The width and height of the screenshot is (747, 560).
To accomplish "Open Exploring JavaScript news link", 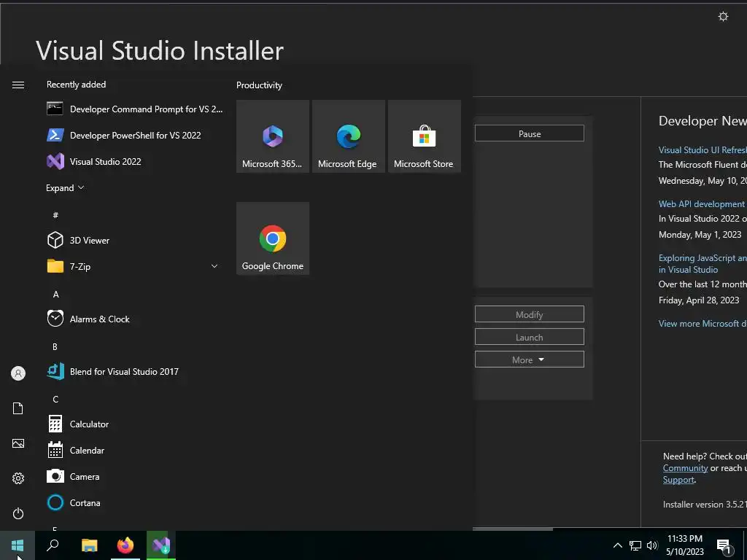I will click(x=703, y=263).
